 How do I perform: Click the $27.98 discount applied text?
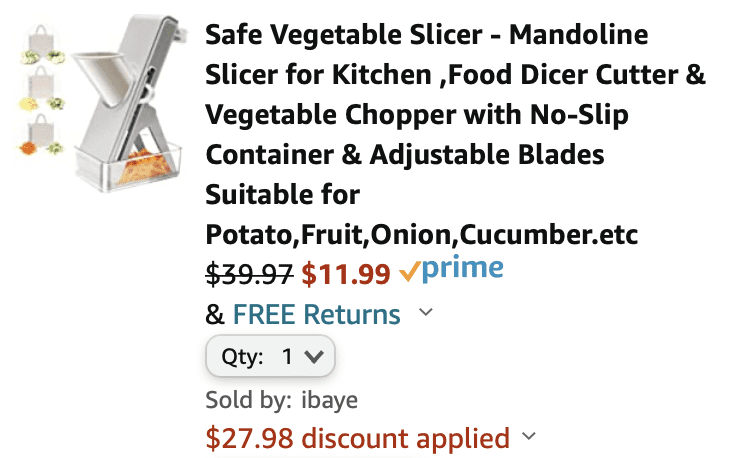pyautogui.click(x=358, y=438)
